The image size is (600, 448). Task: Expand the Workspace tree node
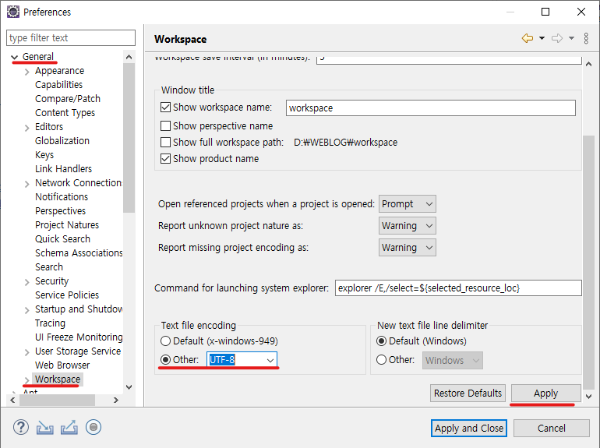[x=27, y=380]
